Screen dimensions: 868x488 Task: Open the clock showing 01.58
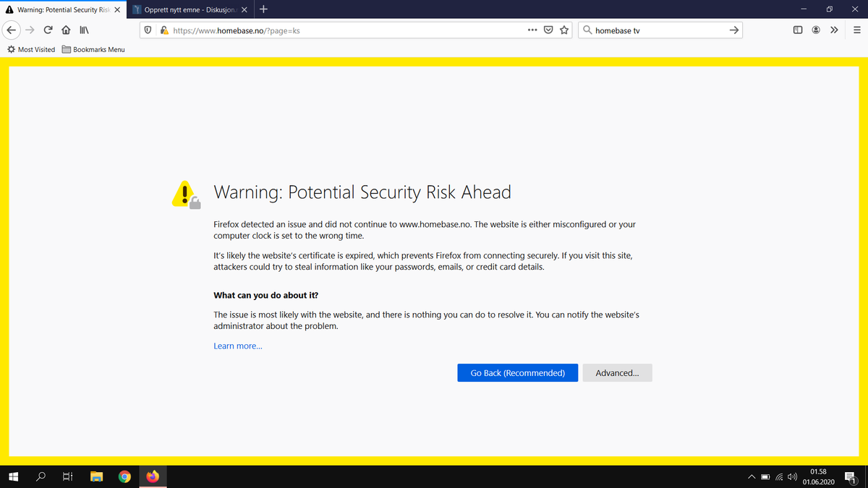click(819, 476)
